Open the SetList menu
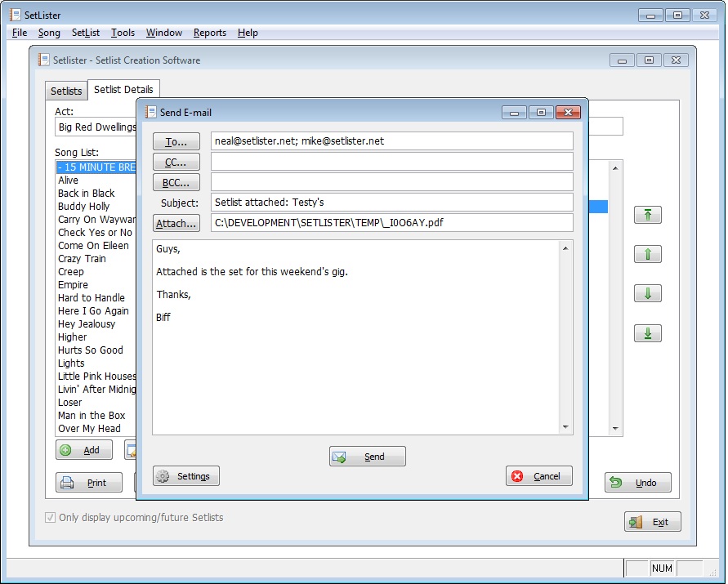 (86, 33)
